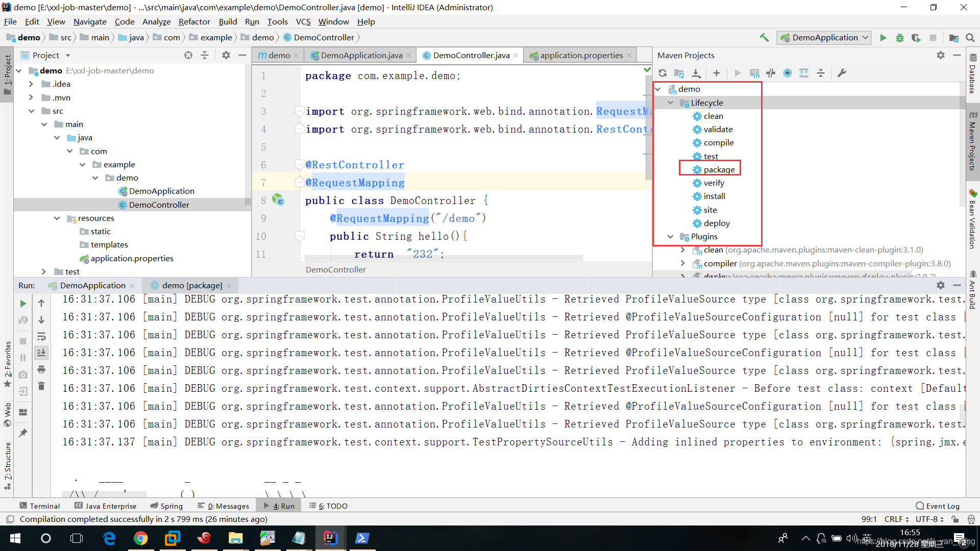
Task: Run the package lifecycle goal
Action: coord(719,169)
